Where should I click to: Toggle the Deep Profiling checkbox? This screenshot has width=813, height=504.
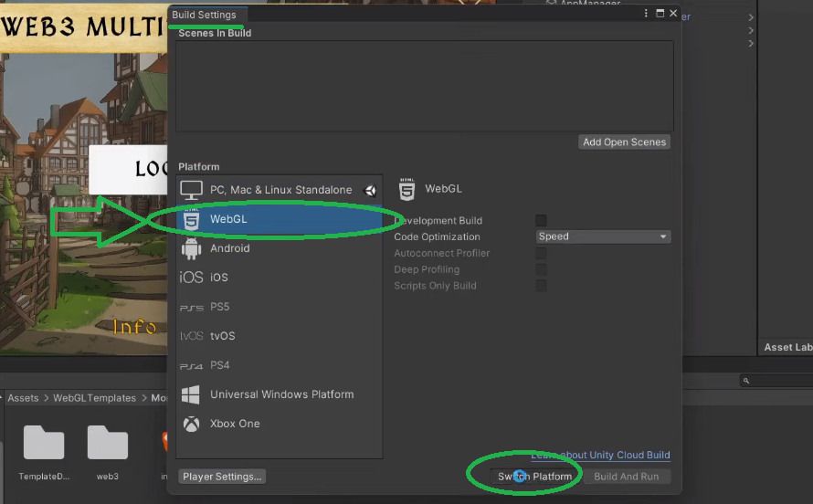(x=541, y=269)
